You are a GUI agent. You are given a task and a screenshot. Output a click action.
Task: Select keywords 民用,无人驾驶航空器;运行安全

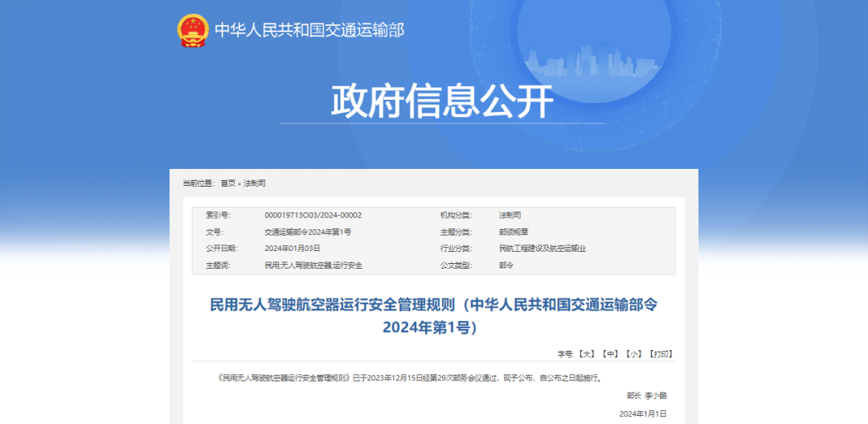(313, 266)
